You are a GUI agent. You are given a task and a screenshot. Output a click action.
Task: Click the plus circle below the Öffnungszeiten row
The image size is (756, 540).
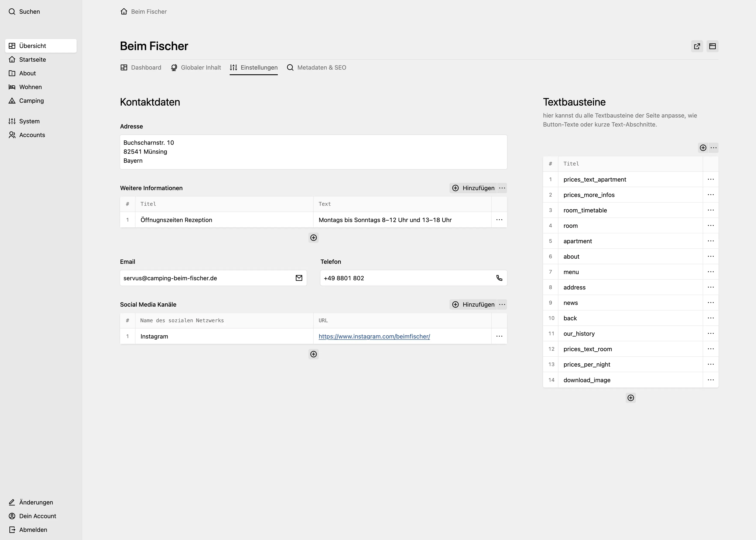click(x=313, y=238)
